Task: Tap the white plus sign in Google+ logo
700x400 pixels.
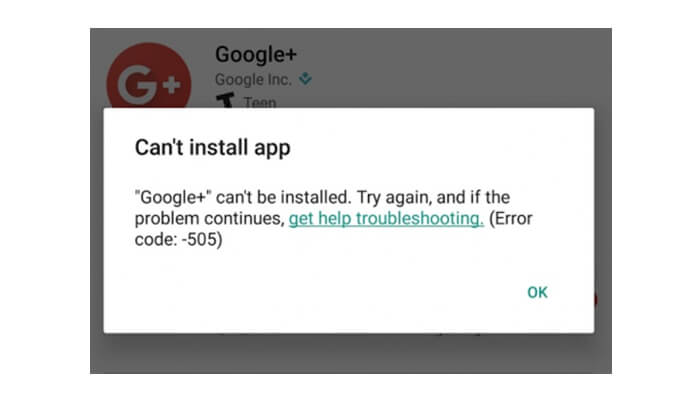Action: click(171, 85)
